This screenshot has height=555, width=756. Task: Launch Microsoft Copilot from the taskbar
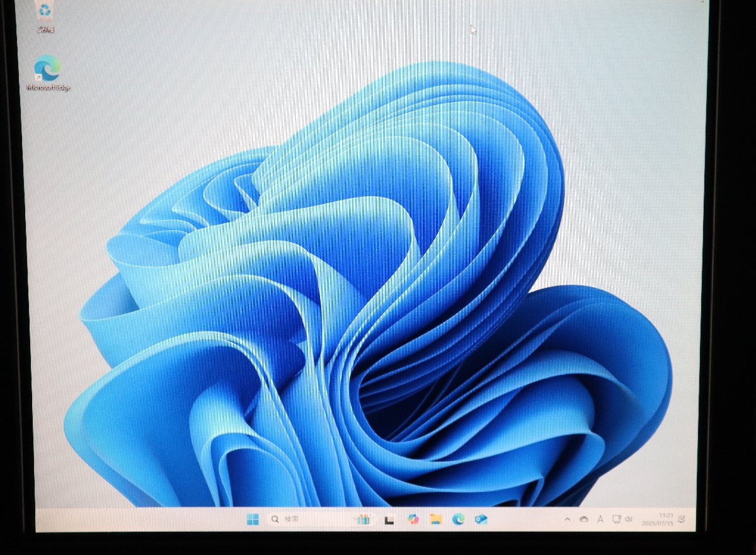[x=413, y=519]
